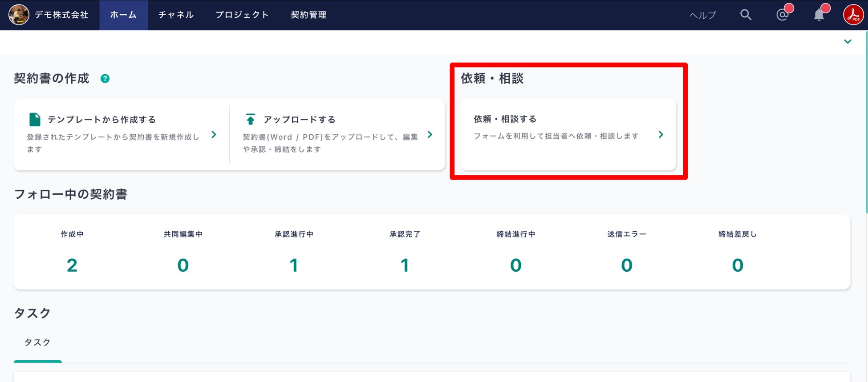868x382 pixels.
Task: Open the チャネル menu
Action: click(x=176, y=15)
